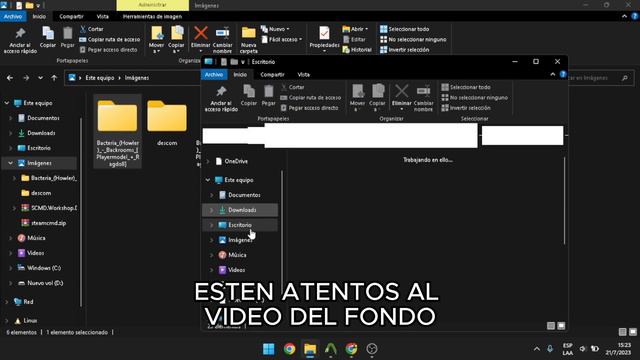
Task: Click Anclar al acceso rápido in Imágenes window
Action: click(x=20, y=40)
